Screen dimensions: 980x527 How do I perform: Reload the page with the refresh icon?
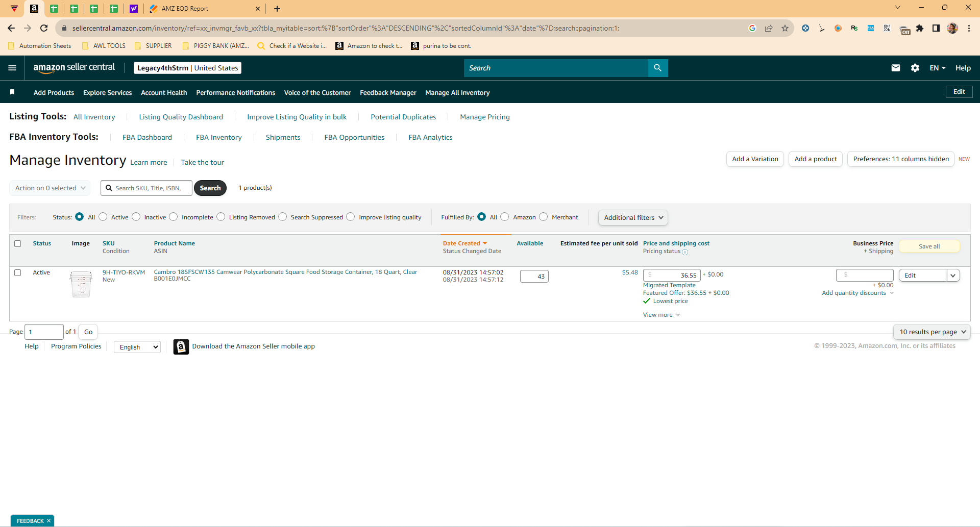[x=44, y=28]
